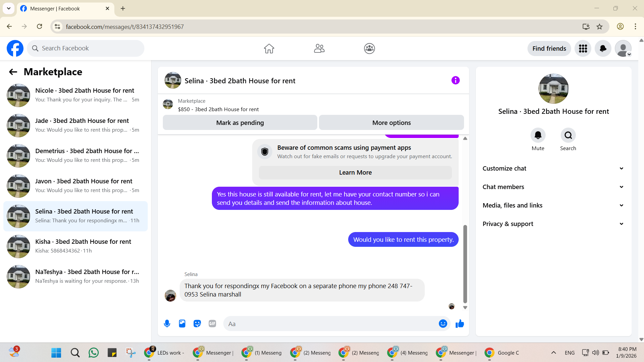Choose a GIF with the GIF icon
The height and width of the screenshot is (362, 644).
click(212, 324)
